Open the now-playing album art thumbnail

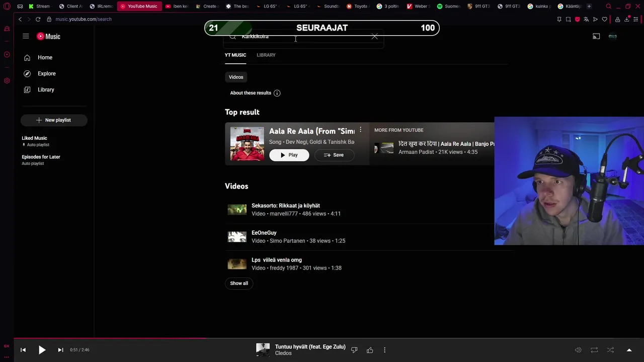[x=263, y=350]
